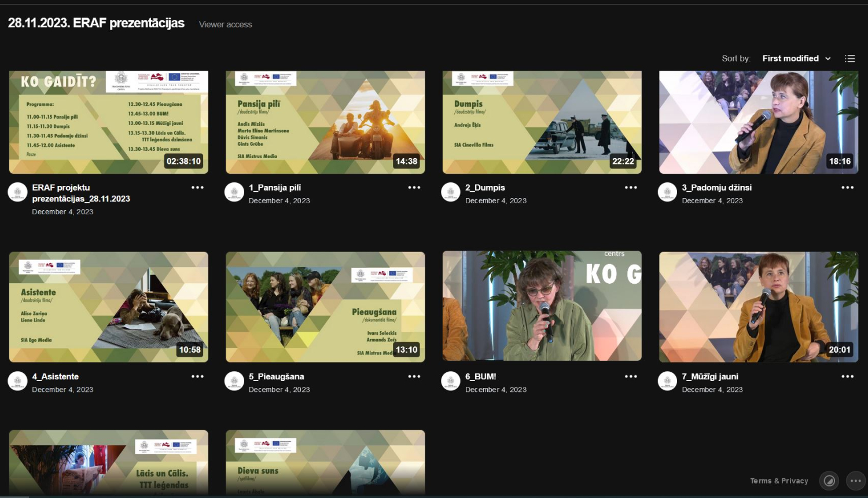868x498 pixels.
Task: Open bottom-right ellipsis menu button
Action: pos(856,481)
